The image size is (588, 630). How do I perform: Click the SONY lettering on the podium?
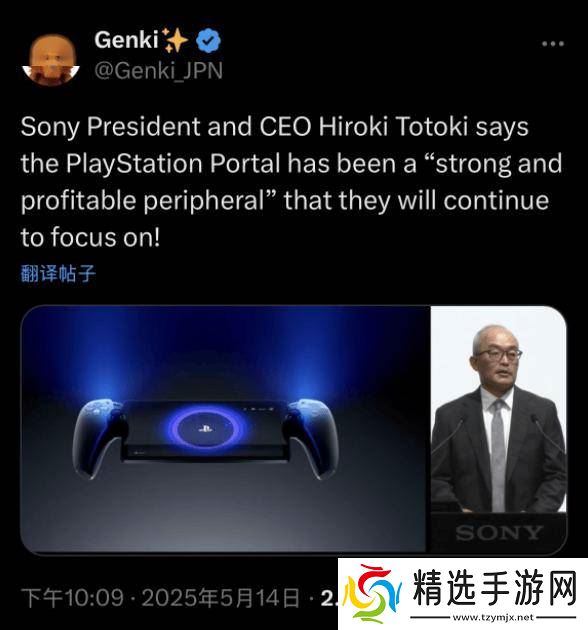(x=499, y=533)
